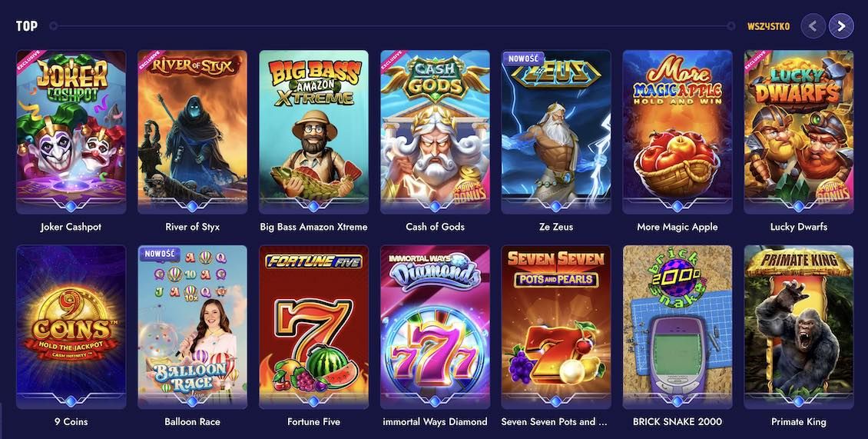
Task: Go to next carousel page arrow
Action: point(841,26)
